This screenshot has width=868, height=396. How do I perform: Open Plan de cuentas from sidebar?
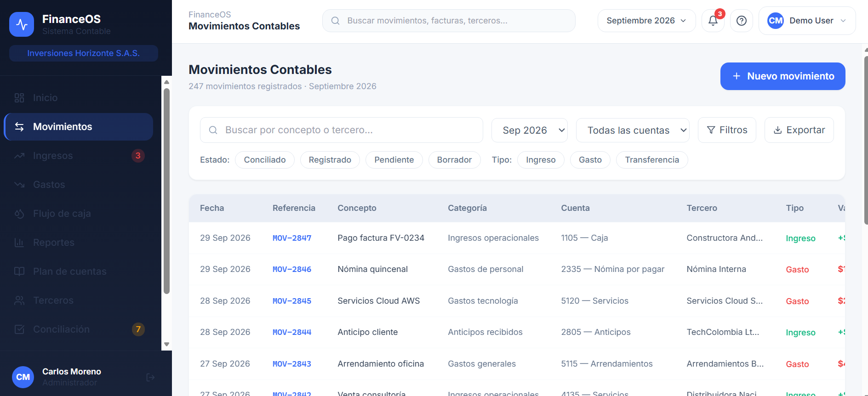(x=79, y=272)
